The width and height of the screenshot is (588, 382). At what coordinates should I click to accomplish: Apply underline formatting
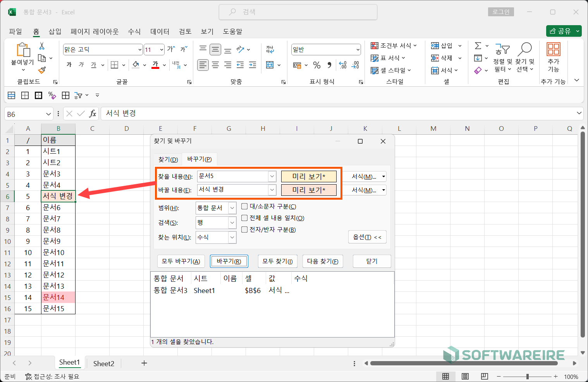93,65
